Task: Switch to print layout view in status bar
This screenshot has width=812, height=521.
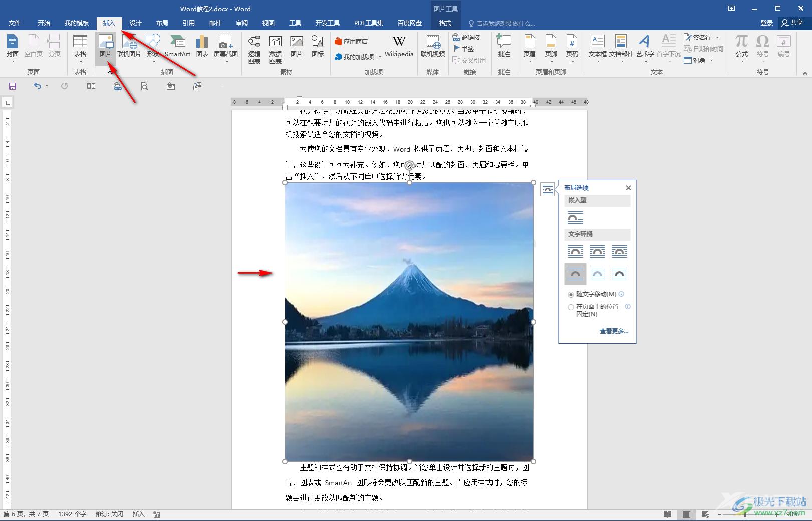Action: click(x=687, y=514)
